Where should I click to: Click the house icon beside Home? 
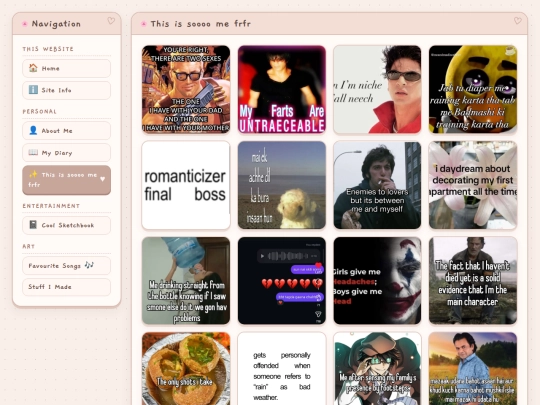click(33, 68)
